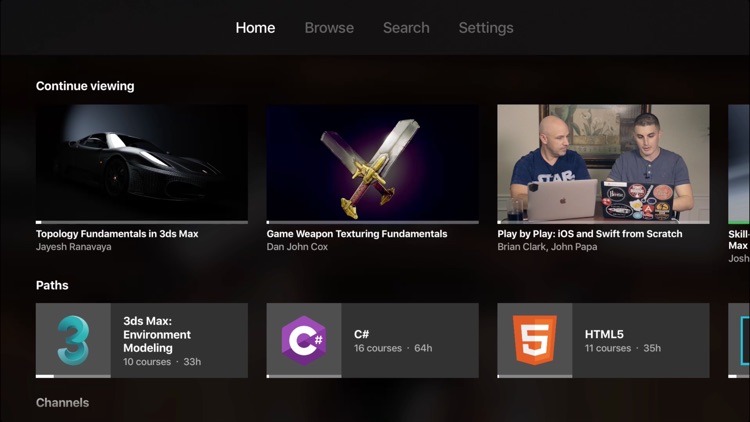Switch to the Browse tab

[329, 28]
